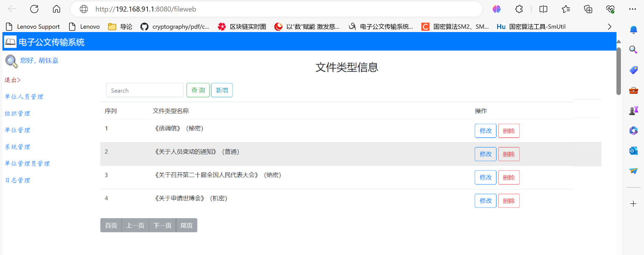Go to 上一页 previous page
Viewport: 644px width, 255px height.
pyautogui.click(x=135, y=225)
